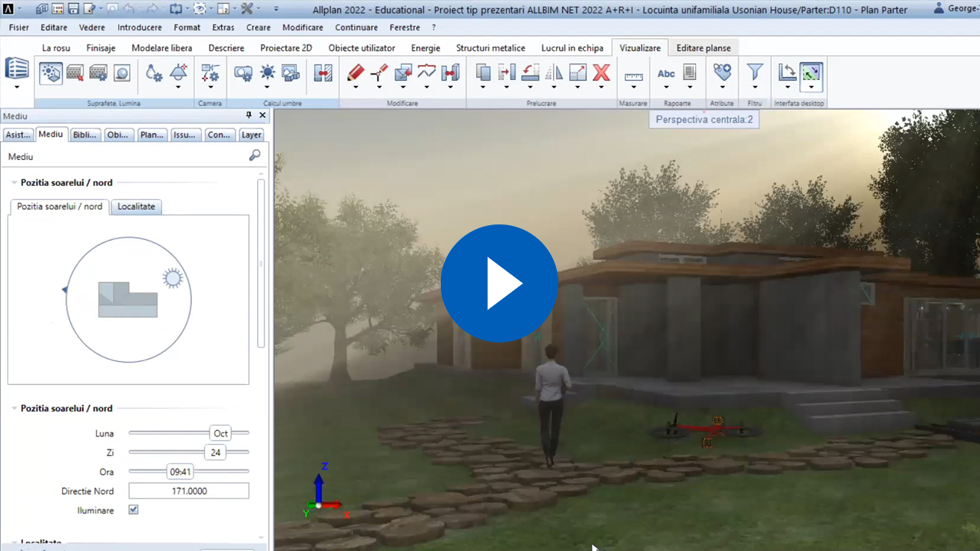Click the Energie ribbon tab
The height and width of the screenshot is (551, 980).
[425, 48]
